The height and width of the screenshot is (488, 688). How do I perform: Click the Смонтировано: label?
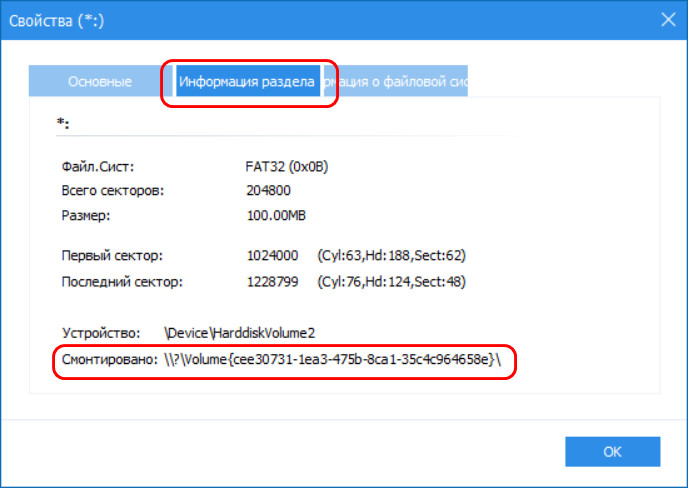point(110,359)
